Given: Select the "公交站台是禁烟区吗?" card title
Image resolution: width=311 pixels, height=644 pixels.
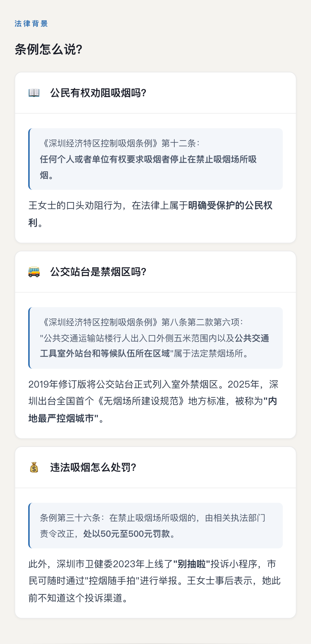Looking at the screenshot, I should pos(98,272).
